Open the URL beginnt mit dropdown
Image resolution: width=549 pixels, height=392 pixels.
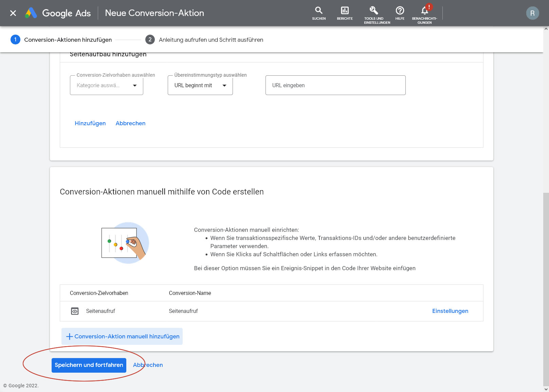[200, 86]
